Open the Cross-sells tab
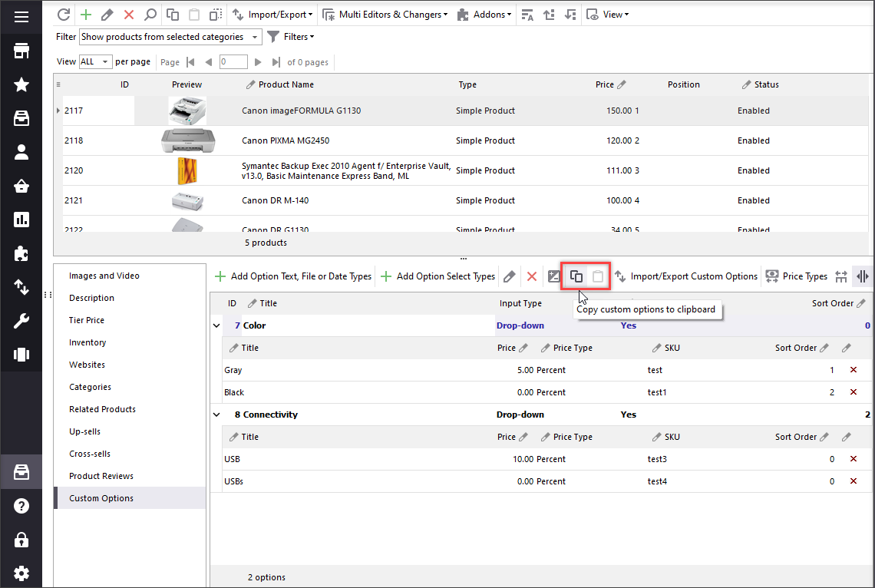875x588 pixels. click(x=90, y=454)
